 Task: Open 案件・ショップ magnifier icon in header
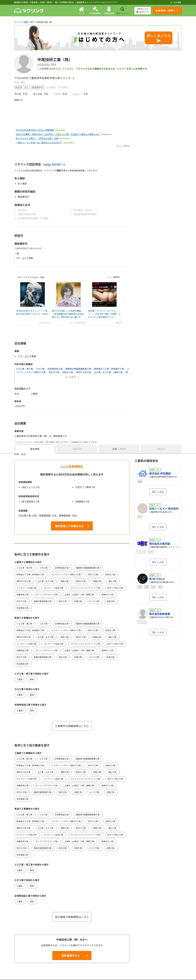point(122,10)
